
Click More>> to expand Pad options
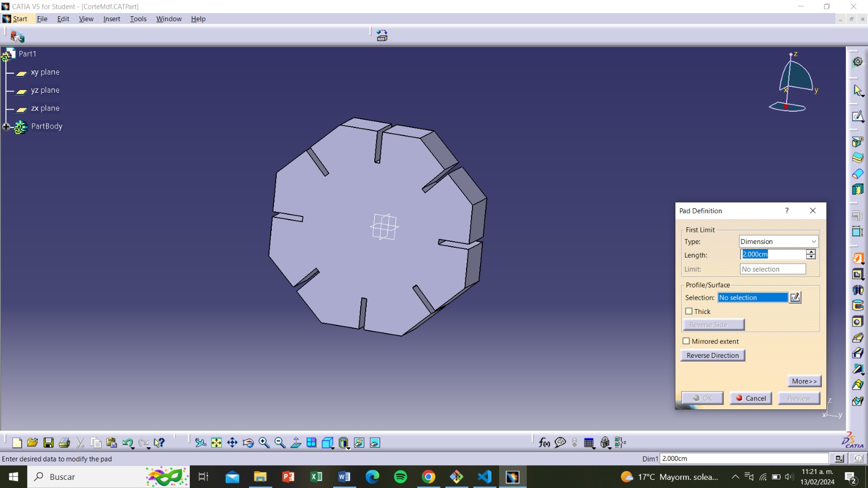point(805,381)
